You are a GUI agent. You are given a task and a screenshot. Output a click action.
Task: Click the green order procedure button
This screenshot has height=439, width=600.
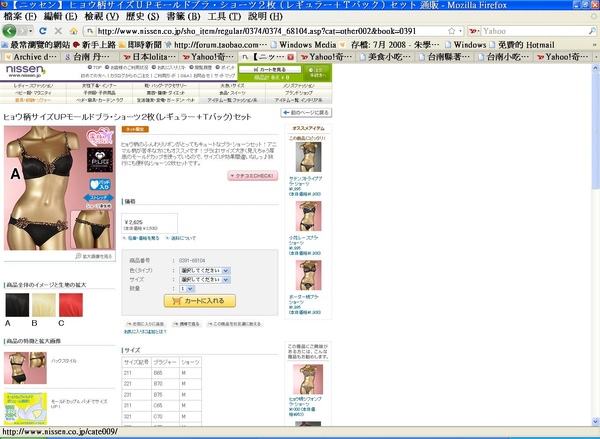pos(317,72)
